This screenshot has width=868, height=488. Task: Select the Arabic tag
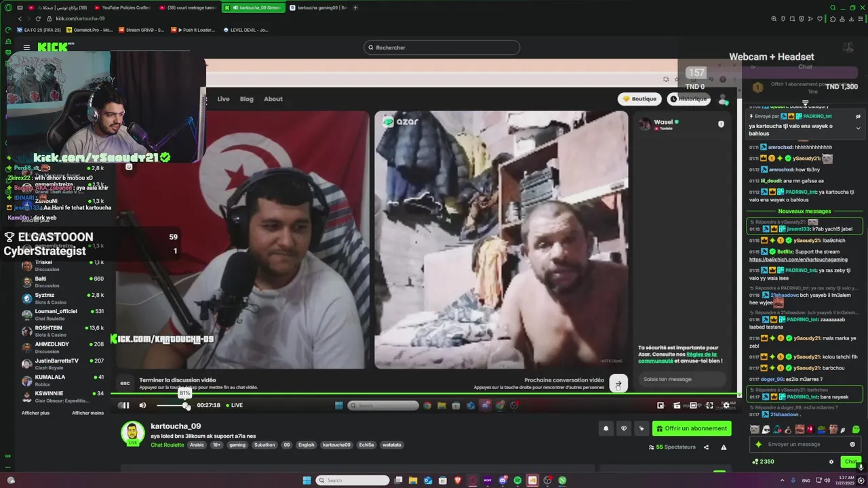pos(197,445)
